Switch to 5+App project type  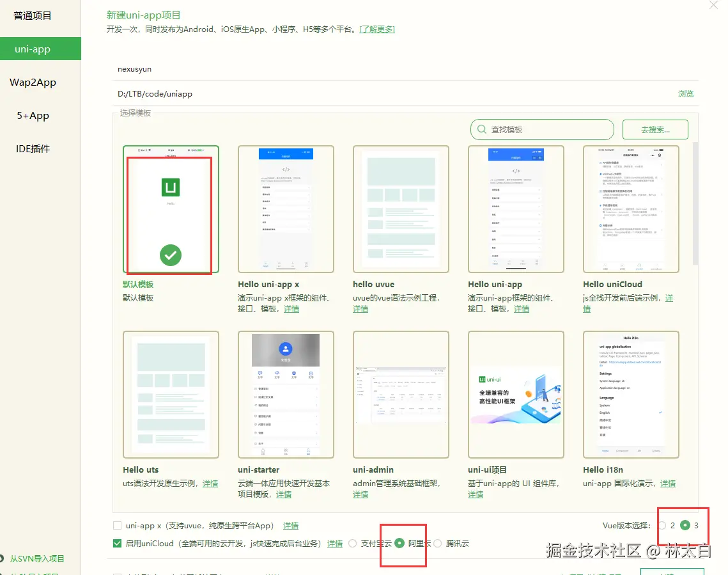tap(33, 115)
